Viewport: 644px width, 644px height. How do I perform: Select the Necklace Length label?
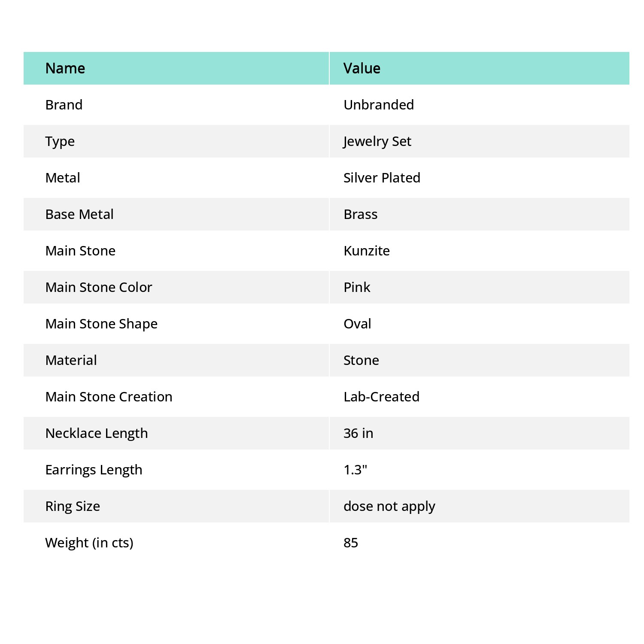[97, 434]
